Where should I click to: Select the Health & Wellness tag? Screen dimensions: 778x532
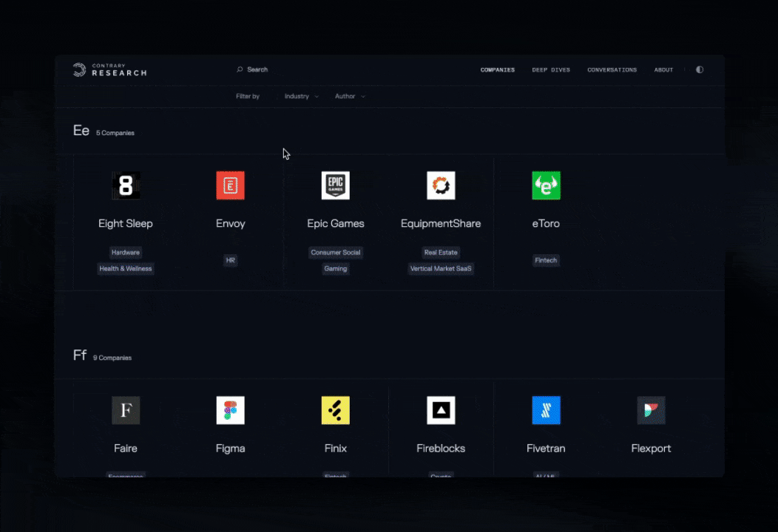coord(126,269)
